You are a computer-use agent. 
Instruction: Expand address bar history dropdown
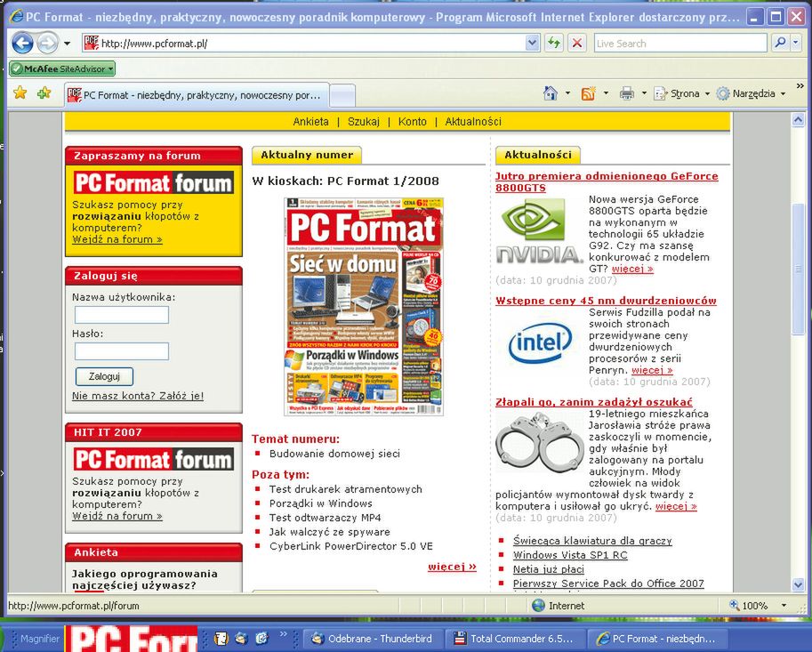532,43
